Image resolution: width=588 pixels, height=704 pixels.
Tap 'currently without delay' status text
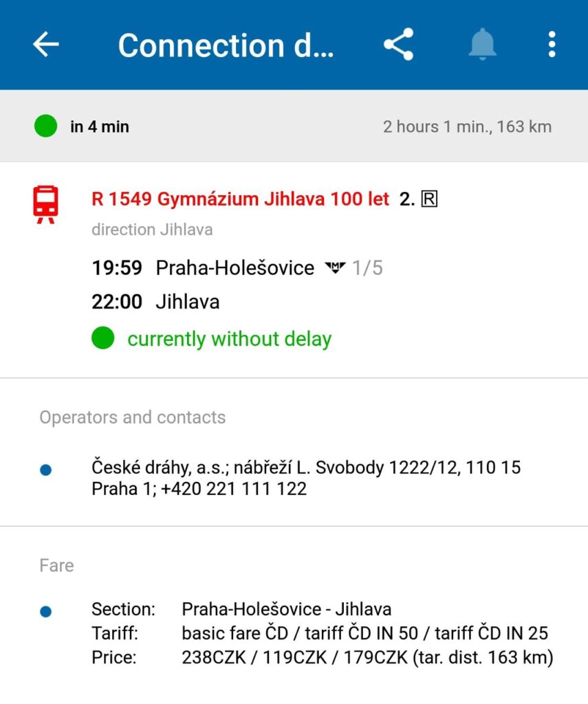pyautogui.click(x=229, y=339)
